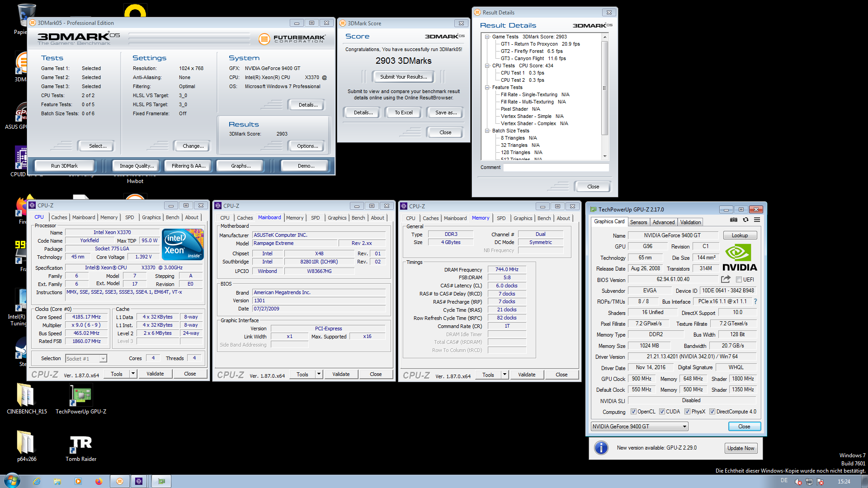Click the Bus Interface question mark help
The height and width of the screenshot is (488, 868).
tap(755, 301)
